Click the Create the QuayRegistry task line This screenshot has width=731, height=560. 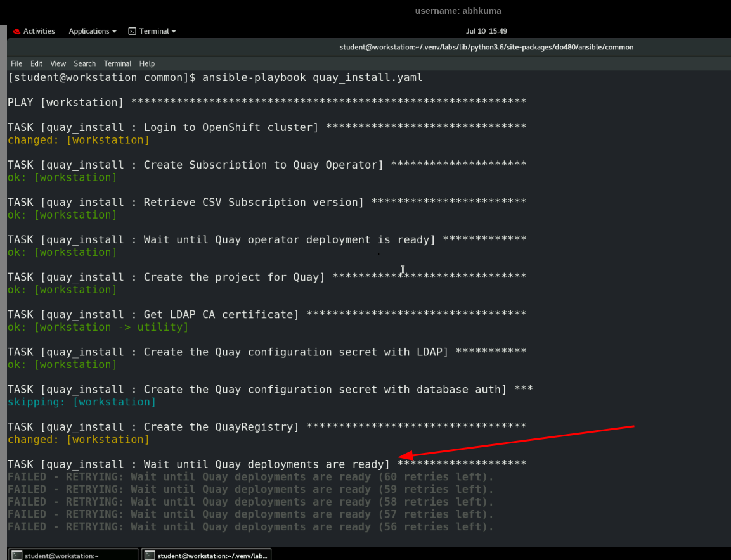(x=267, y=427)
